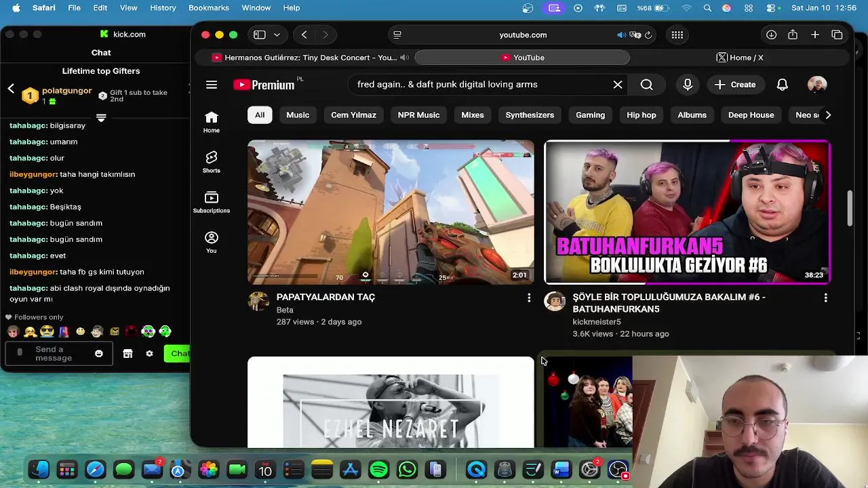Open the Safari start page grid button
The height and width of the screenshot is (488, 868).
pos(677,35)
